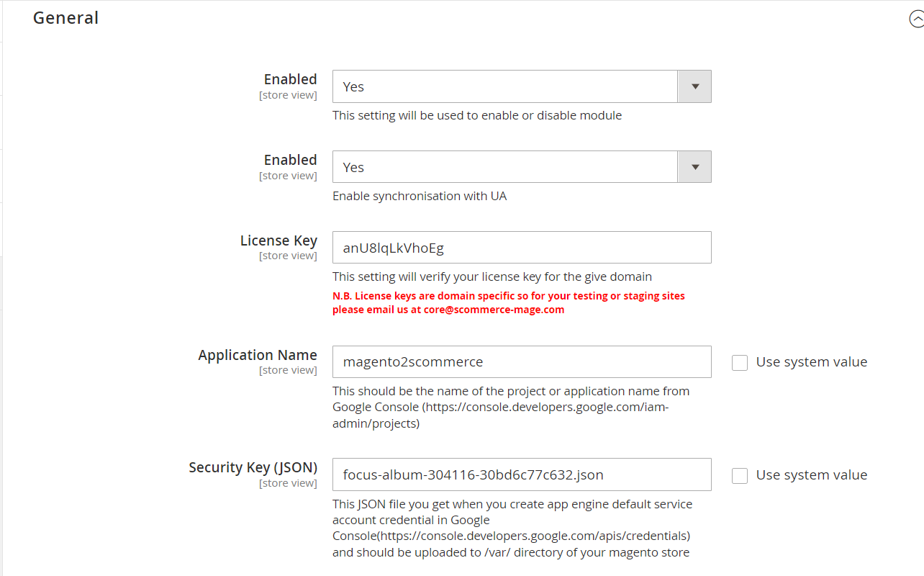Click the red license key domain warning note
This screenshot has width=924, height=576.
click(x=508, y=296)
